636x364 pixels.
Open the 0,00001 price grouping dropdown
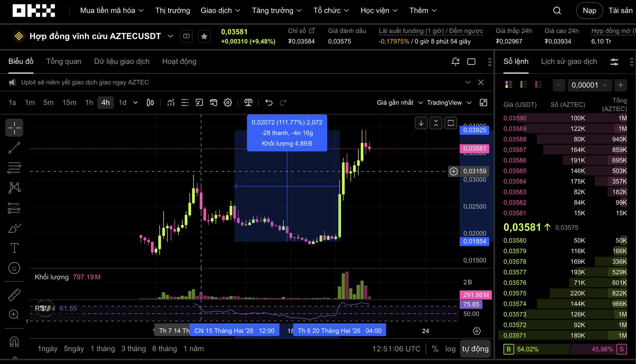tap(589, 85)
